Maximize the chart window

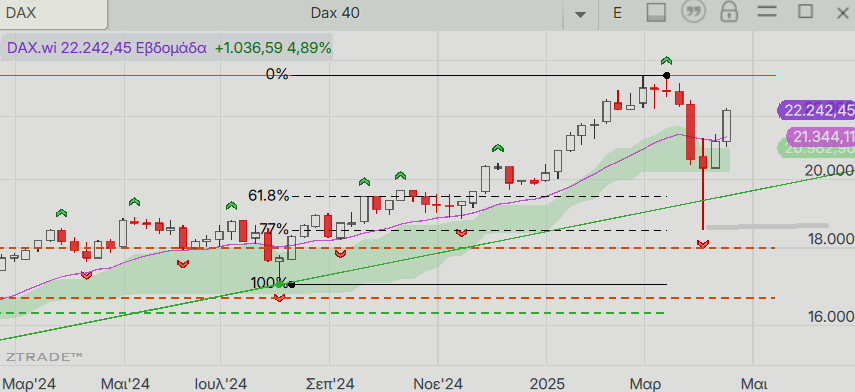(x=805, y=12)
